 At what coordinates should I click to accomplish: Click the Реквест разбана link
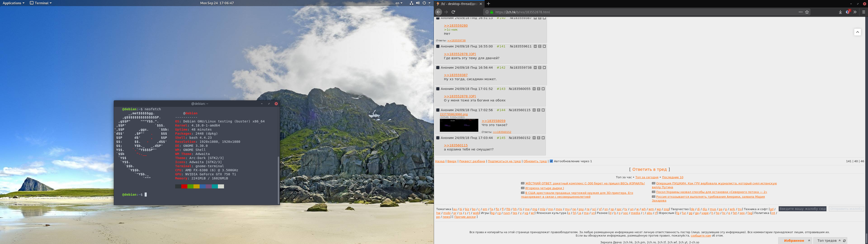click(x=472, y=161)
